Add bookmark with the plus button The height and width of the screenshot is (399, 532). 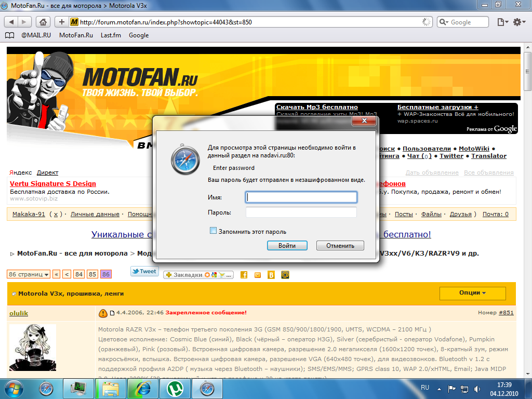(61, 22)
